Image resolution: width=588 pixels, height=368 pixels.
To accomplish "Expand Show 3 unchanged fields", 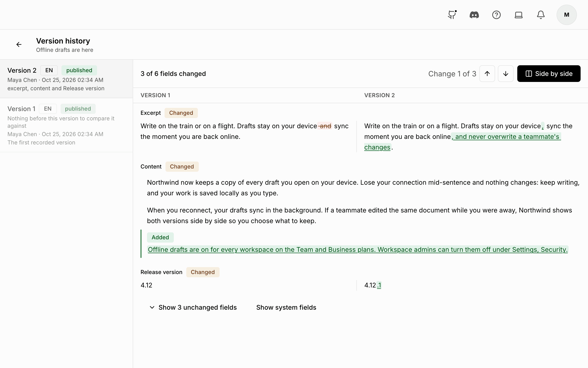I will (193, 307).
